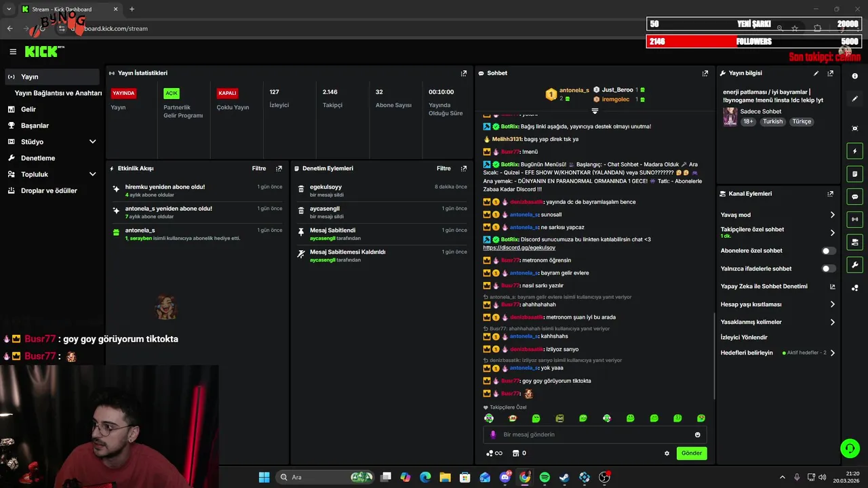Click the green Gönder send button
This screenshot has height=488, width=868.
tap(692, 453)
